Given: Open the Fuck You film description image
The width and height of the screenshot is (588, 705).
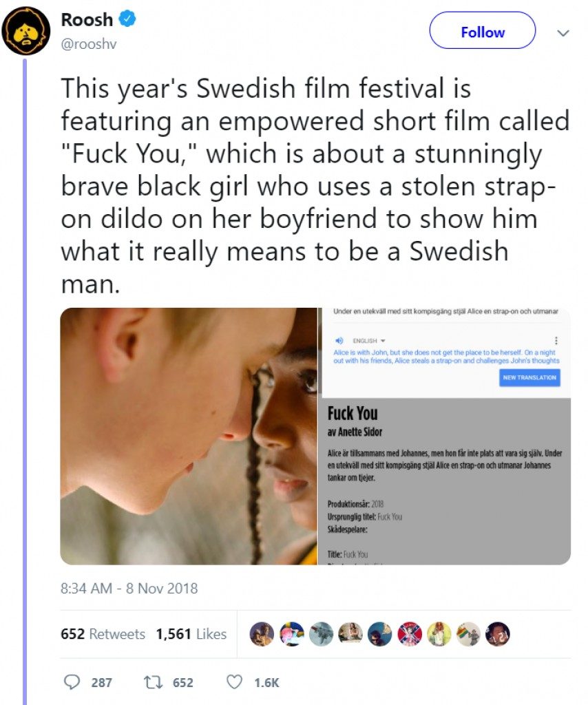Looking at the screenshot, I should (445, 475).
